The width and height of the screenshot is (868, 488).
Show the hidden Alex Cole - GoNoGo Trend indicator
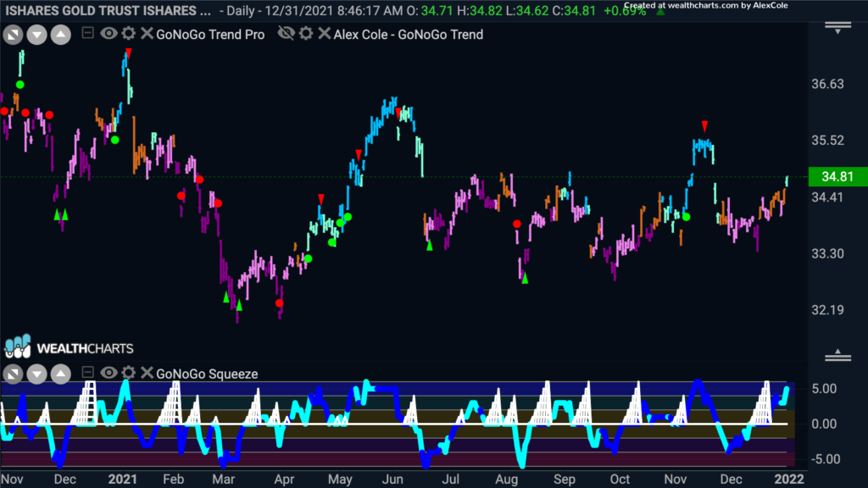click(287, 34)
